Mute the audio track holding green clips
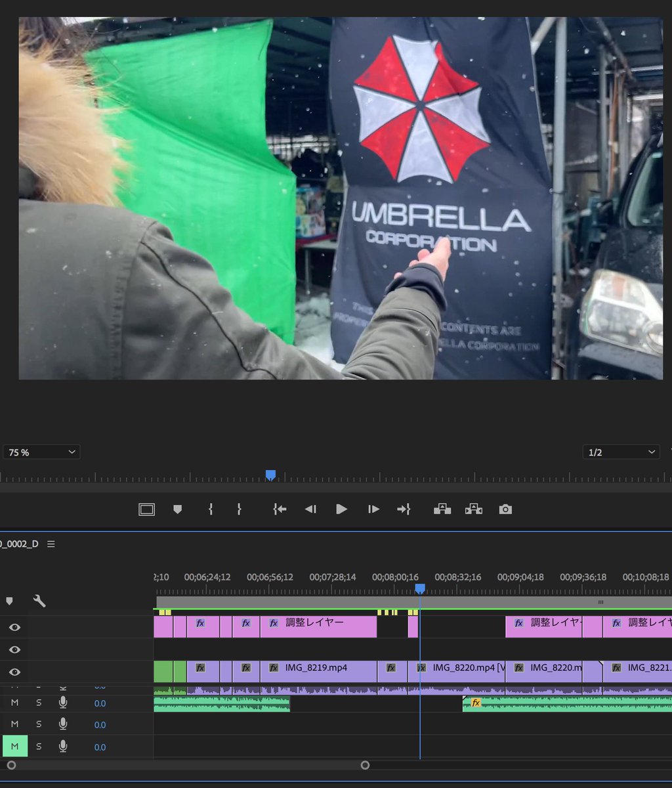Viewport: 672px width, 788px height. tap(15, 703)
